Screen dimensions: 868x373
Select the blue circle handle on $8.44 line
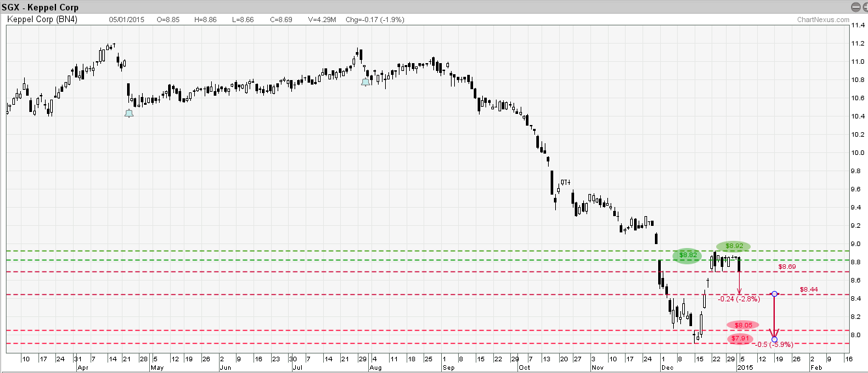[774, 294]
